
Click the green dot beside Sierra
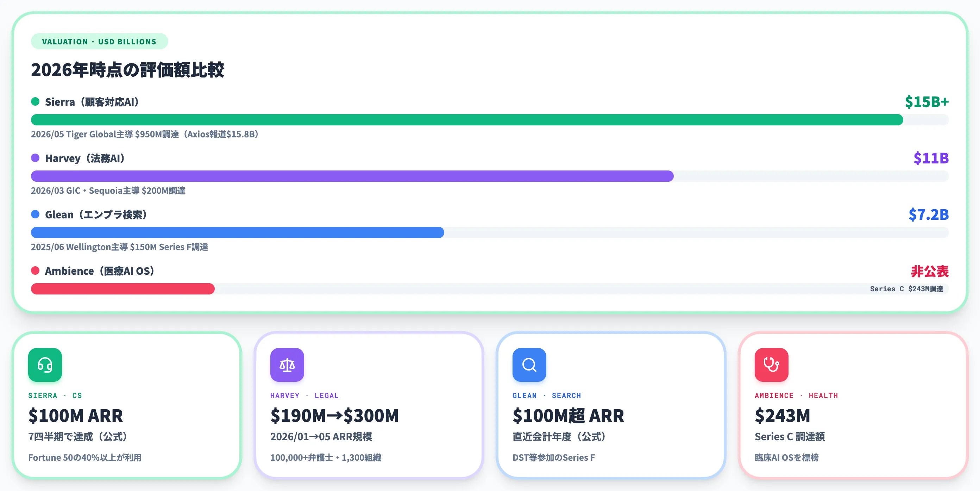[x=36, y=102]
